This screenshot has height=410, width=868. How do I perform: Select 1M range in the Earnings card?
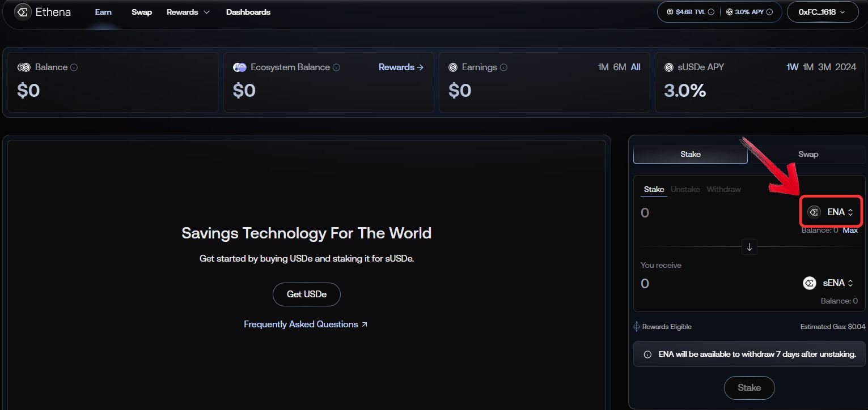[x=603, y=67]
